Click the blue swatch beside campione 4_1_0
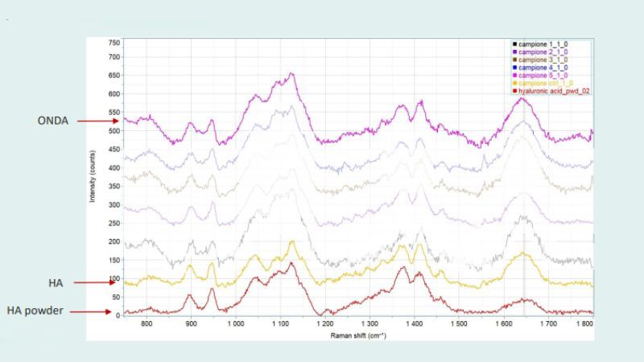 click(514, 68)
